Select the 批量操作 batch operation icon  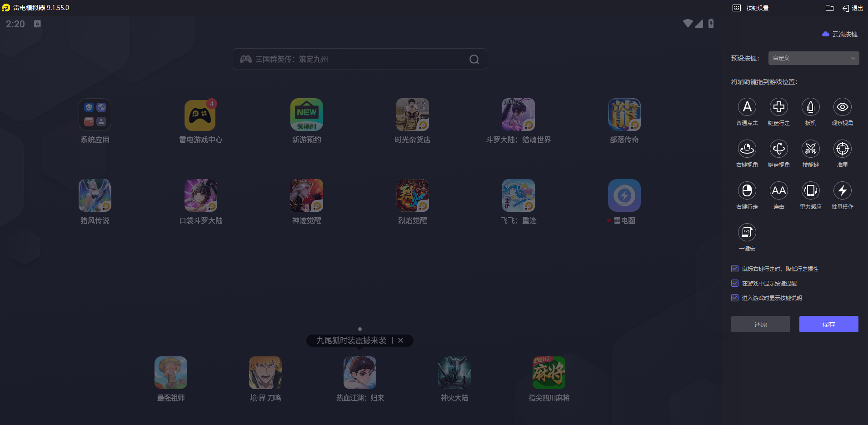pyautogui.click(x=843, y=191)
